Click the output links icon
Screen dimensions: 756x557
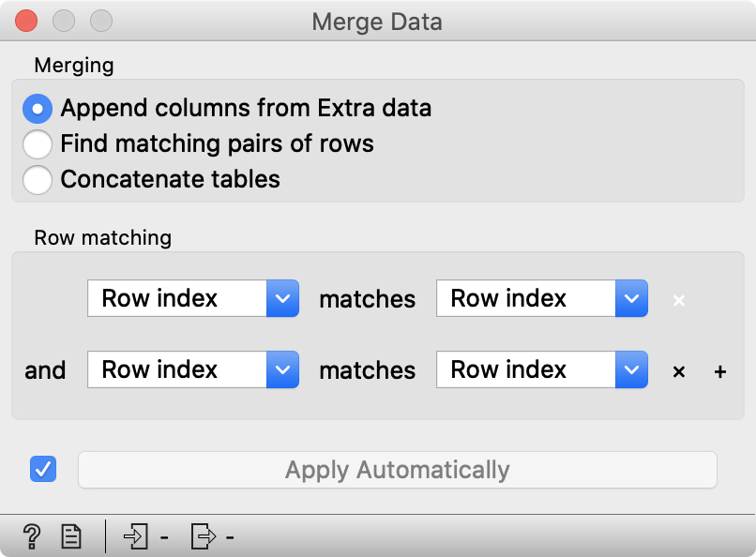coord(203,536)
